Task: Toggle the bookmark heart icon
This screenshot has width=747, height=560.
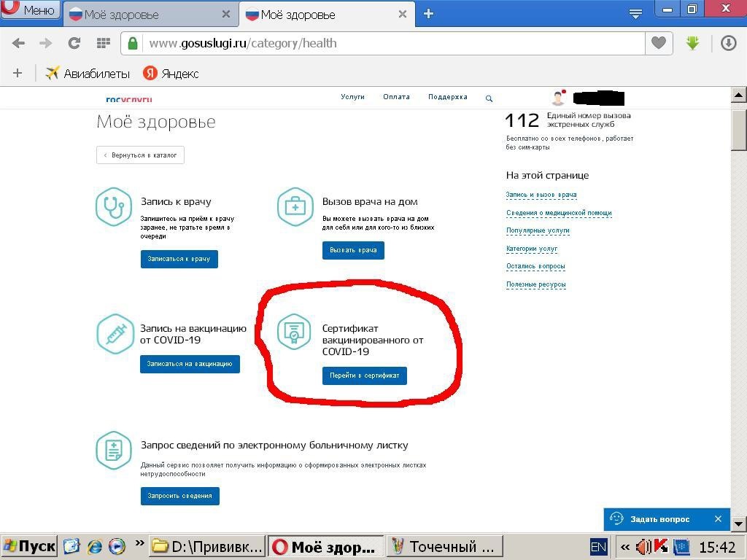Action: point(657,42)
